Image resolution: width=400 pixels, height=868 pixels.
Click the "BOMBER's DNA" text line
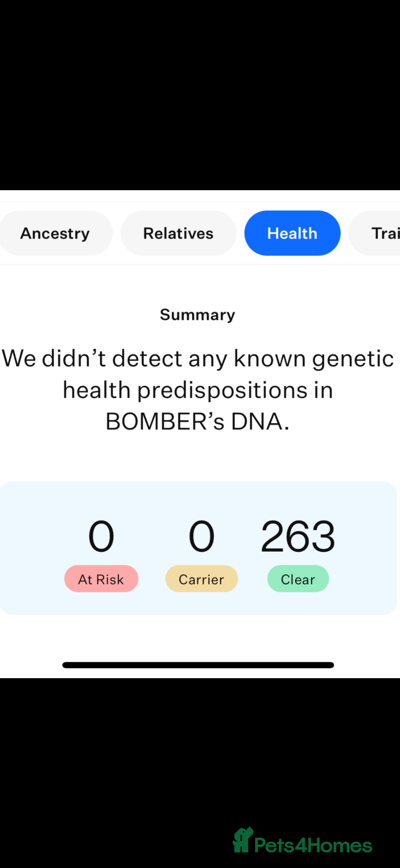point(197,422)
